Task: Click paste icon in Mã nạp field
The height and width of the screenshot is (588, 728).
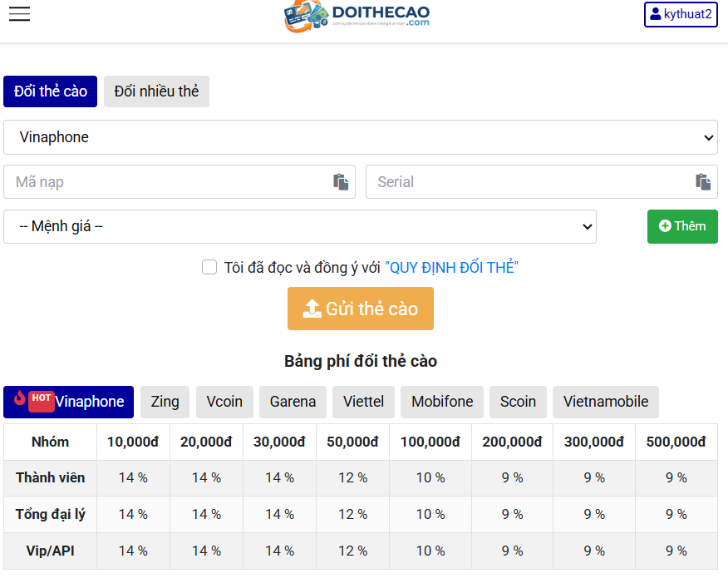Action: coord(341,182)
